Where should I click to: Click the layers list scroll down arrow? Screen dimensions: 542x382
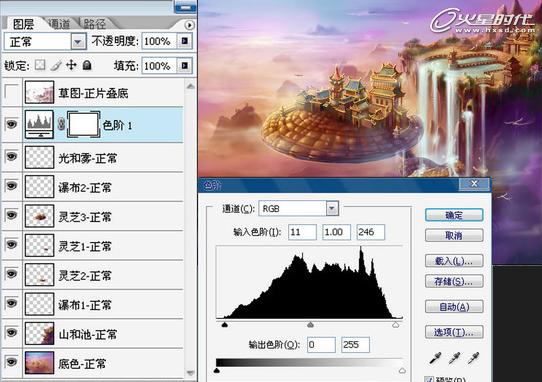click(x=190, y=373)
